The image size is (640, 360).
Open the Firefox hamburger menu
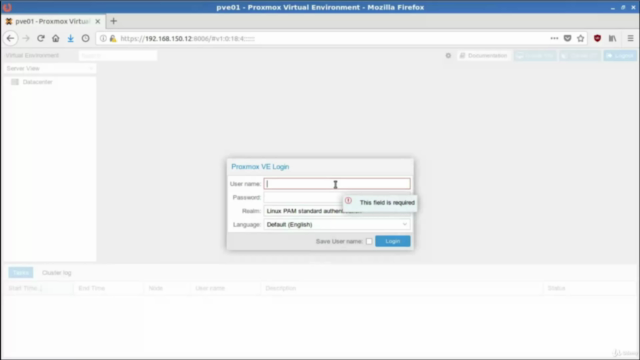pos(630,38)
